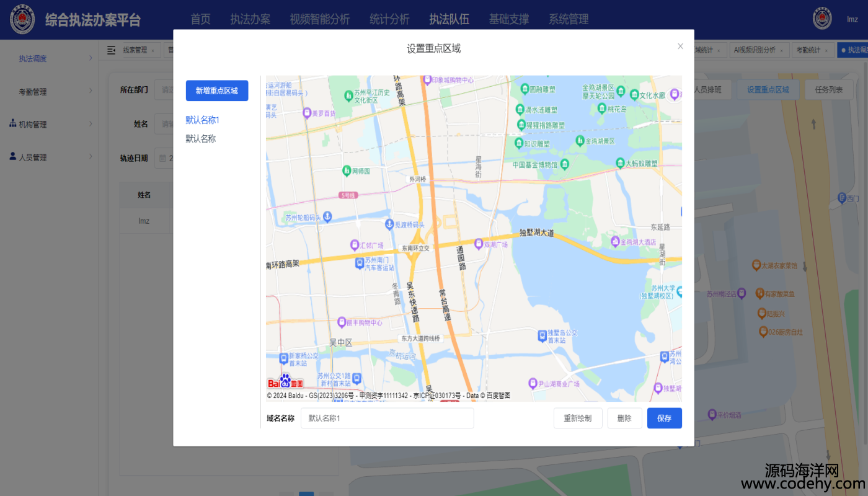Select the 美罗百货 shopping marker on the map

[x=306, y=113]
